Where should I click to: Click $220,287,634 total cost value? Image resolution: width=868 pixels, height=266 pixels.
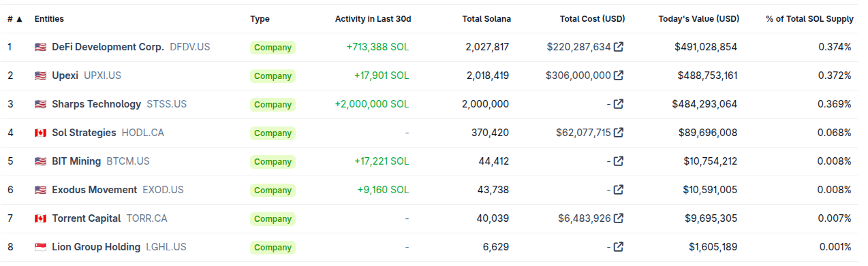578,47
